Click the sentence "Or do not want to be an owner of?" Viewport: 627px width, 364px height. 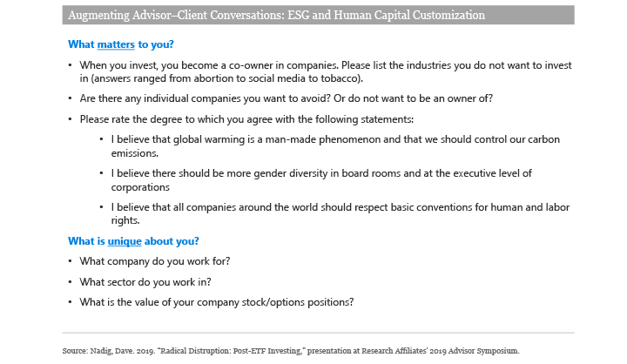tap(411, 98)
